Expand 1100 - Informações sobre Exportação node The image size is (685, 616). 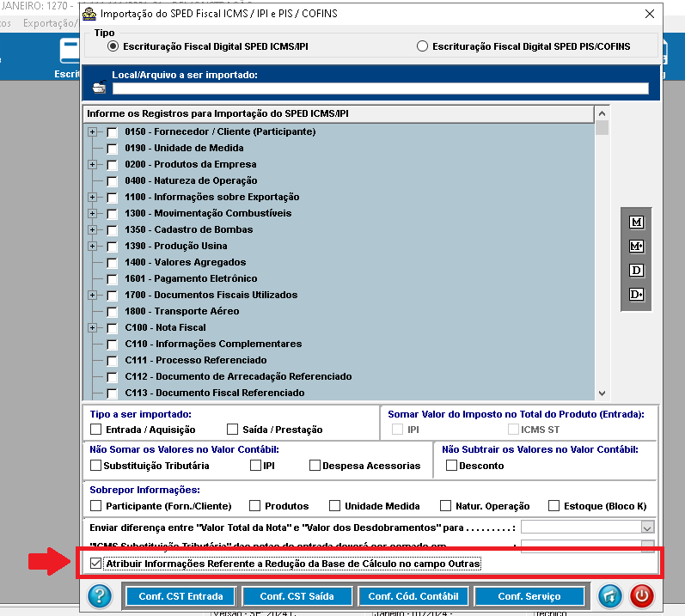[92, 197]
